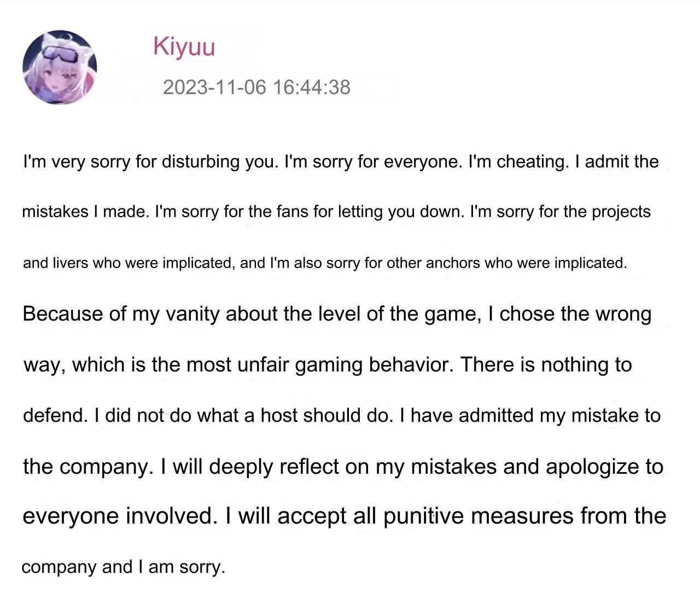Screen dimensions: 700x616
Task: Click the date 2023-11-06 in the timestamp
Action: [x=214, y=87]
